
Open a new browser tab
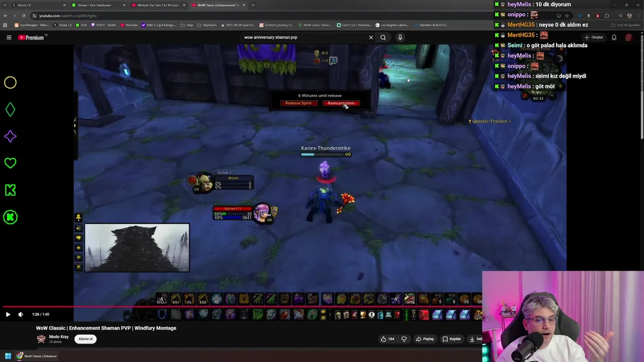tap(253, 5)
